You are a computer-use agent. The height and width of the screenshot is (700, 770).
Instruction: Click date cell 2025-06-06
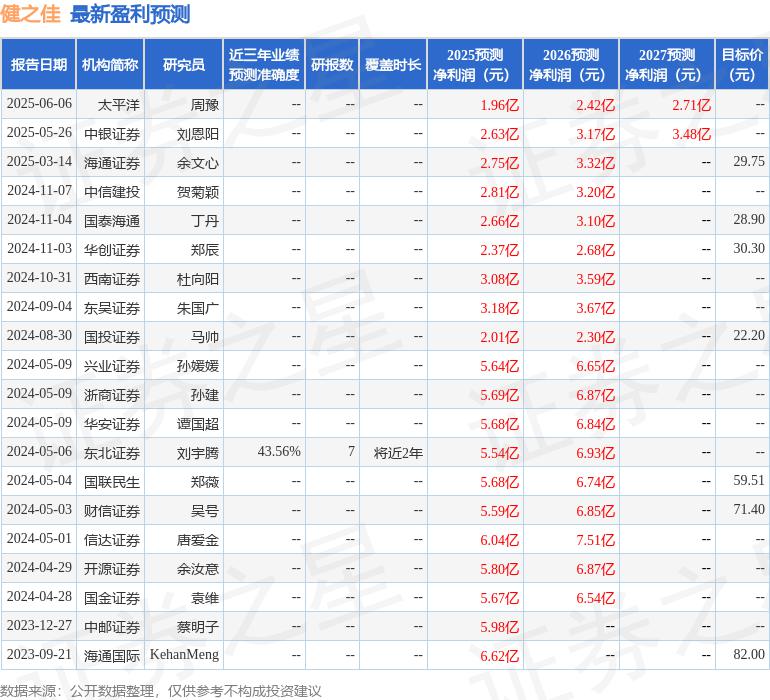click(39, 104)
